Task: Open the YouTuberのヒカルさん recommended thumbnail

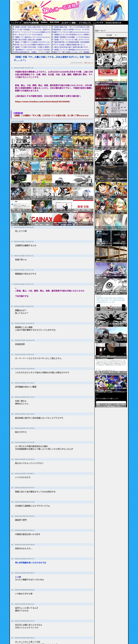Action: point(42,129)
